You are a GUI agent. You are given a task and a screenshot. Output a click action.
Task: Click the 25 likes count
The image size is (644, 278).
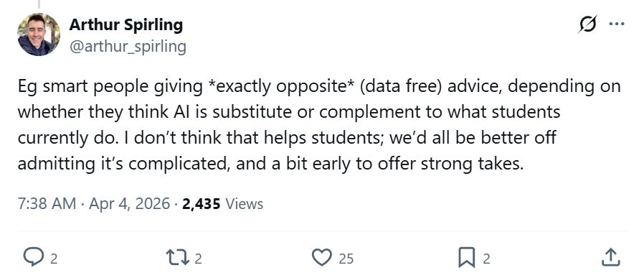[346, 259]
